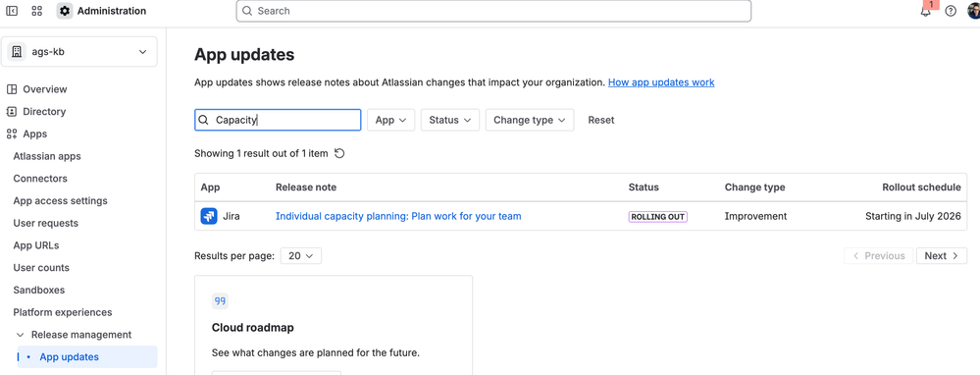Screen dimensions: 980x375
Task: Open the Individual capacity planning release note
Action: (398, 216)
